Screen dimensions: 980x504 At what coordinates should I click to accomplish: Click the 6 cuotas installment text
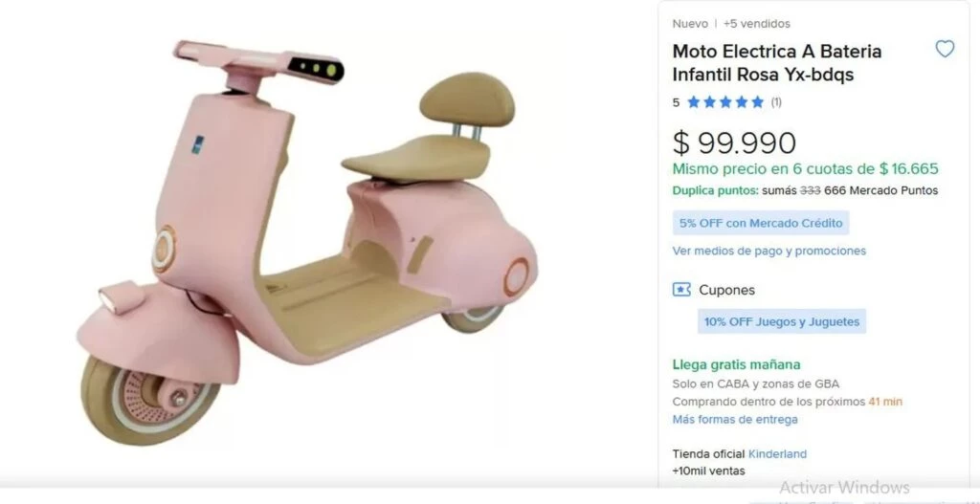805,169
